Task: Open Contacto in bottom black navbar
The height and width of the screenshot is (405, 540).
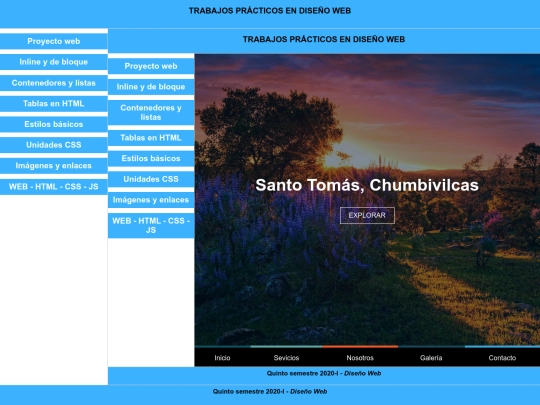Action: (502, 358)
